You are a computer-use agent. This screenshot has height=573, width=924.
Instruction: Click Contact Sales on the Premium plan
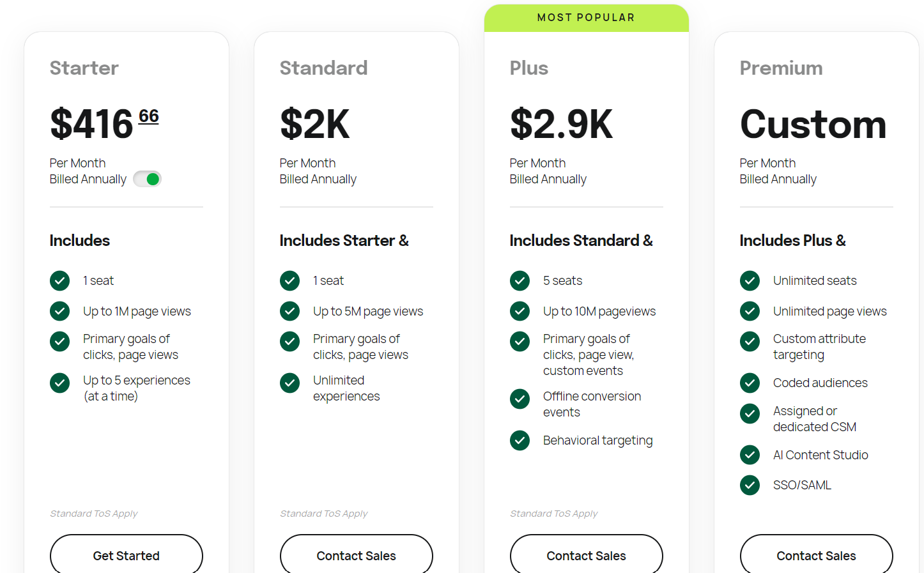(x=817, y=555)
